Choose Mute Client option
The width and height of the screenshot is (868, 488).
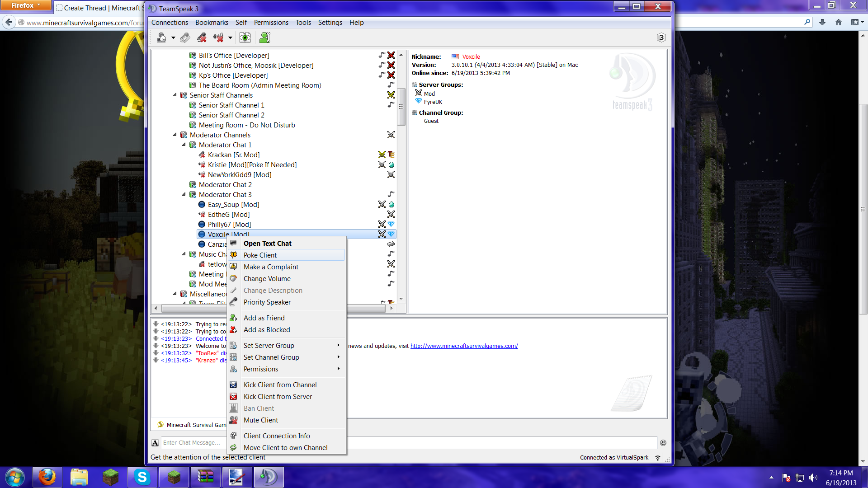[287, 420]
